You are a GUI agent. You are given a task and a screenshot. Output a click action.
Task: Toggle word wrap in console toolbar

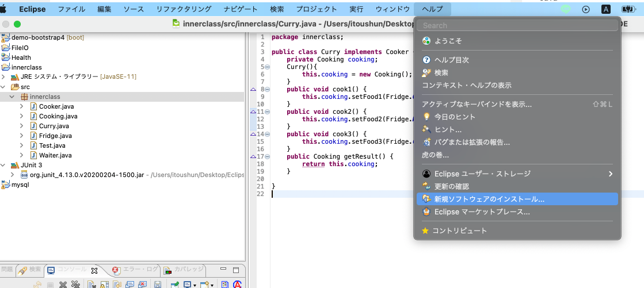117,285
